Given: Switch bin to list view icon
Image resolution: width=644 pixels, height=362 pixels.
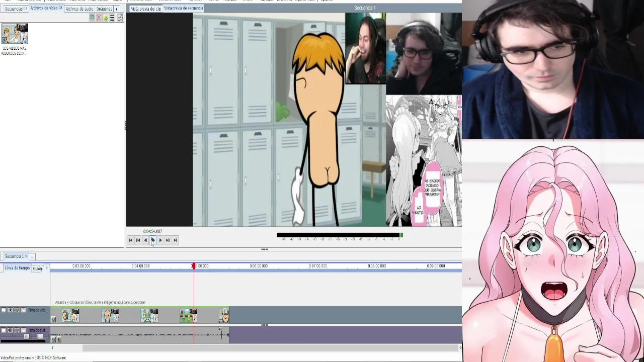Looking at the screenshot, I should pos(112,18).
